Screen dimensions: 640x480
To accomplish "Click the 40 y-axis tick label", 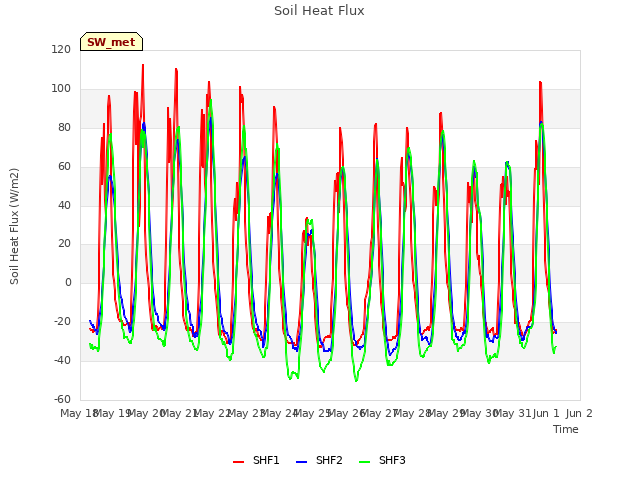I will (64, 205).
